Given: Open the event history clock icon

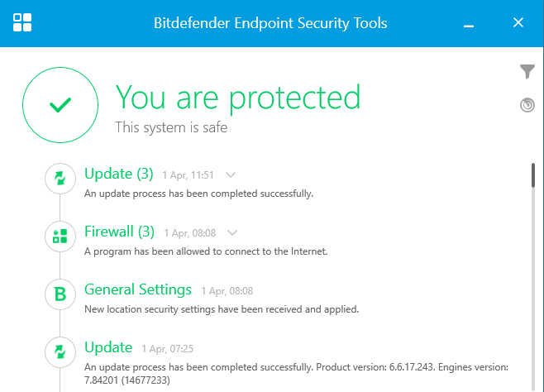Looking at the screenshot, I should click(x=527, y=105).
